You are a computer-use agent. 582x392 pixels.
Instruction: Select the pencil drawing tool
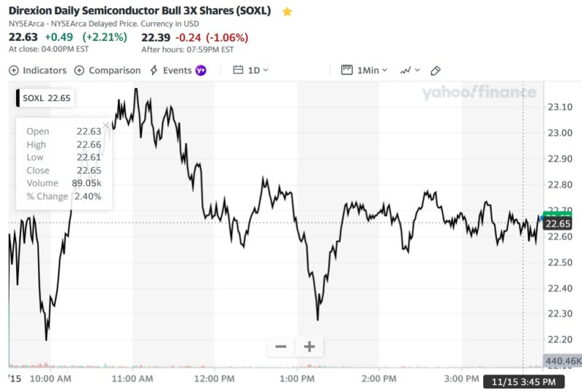(x=436, y=71)
